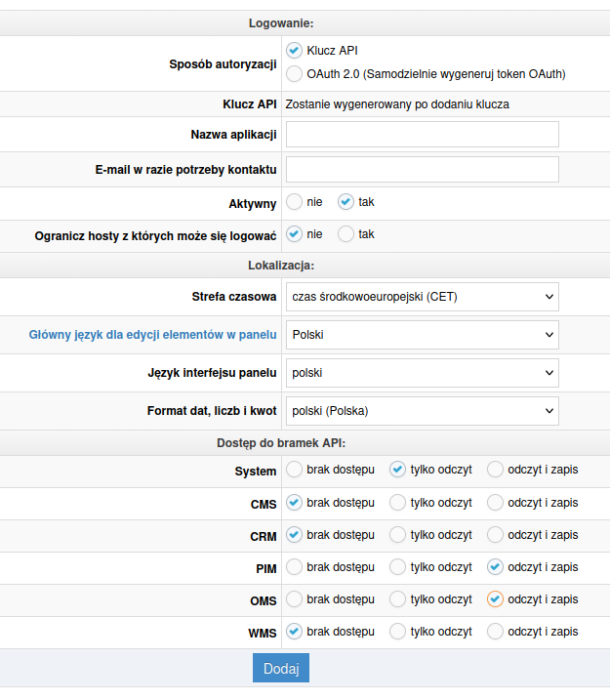Set WMS access to odczyt i zapis

(x=496, y=632)
